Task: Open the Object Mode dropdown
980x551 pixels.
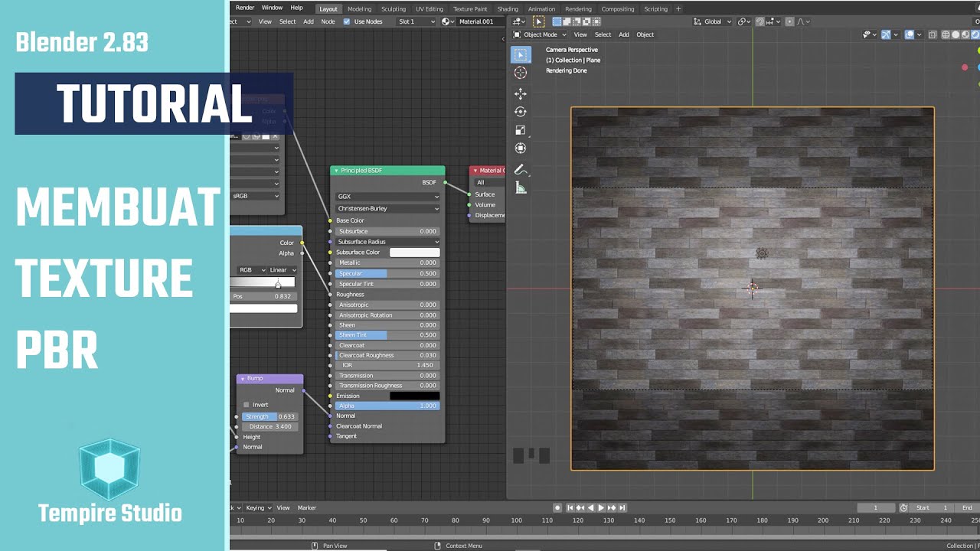Action: click(x=539, y=34)
